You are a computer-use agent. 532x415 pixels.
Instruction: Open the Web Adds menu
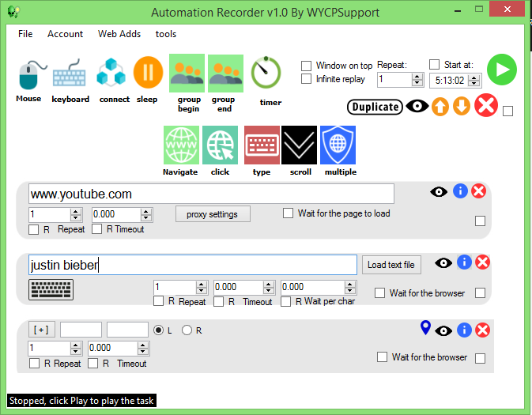[x=119, y=34]
